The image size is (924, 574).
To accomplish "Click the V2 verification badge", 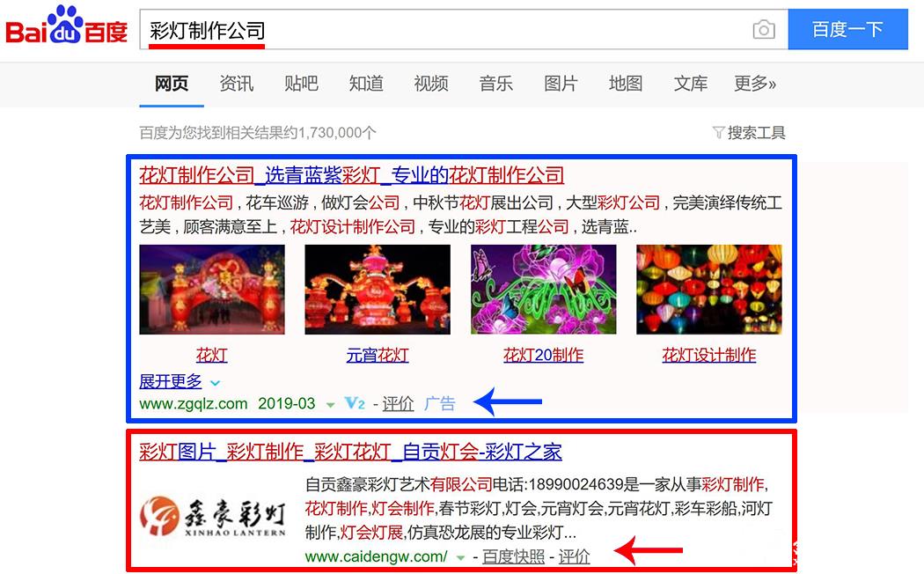I will click(355, 404).
